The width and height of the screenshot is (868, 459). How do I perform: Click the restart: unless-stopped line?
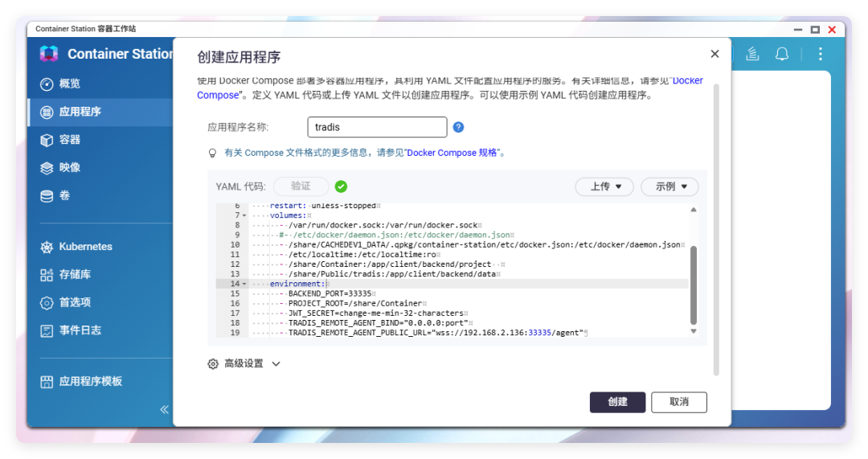323,206
